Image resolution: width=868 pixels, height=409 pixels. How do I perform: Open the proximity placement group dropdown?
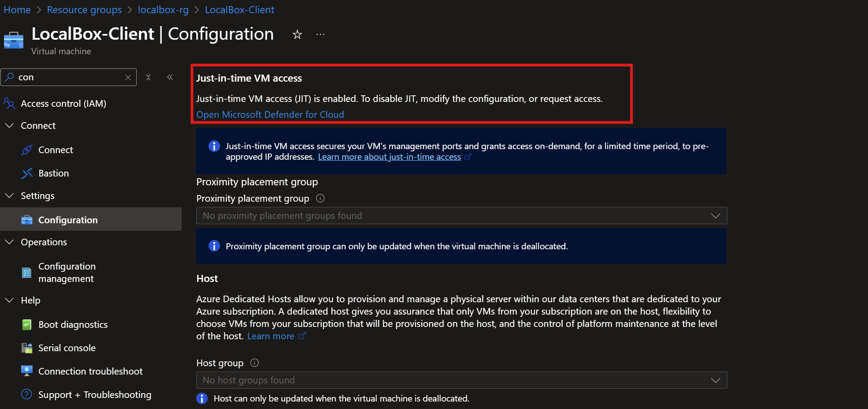tap(462, 216)
